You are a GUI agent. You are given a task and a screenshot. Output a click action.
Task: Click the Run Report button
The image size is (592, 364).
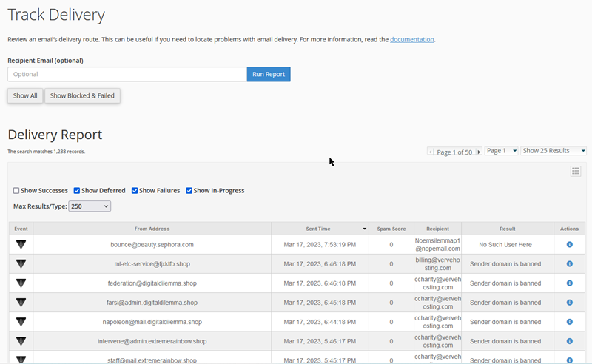point(269,75)
